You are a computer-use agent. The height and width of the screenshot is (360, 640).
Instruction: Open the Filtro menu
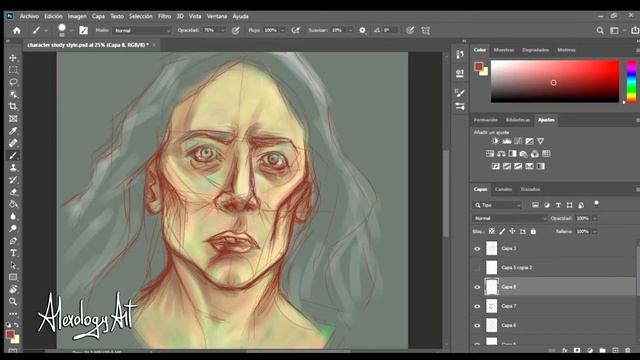point(164,16)
